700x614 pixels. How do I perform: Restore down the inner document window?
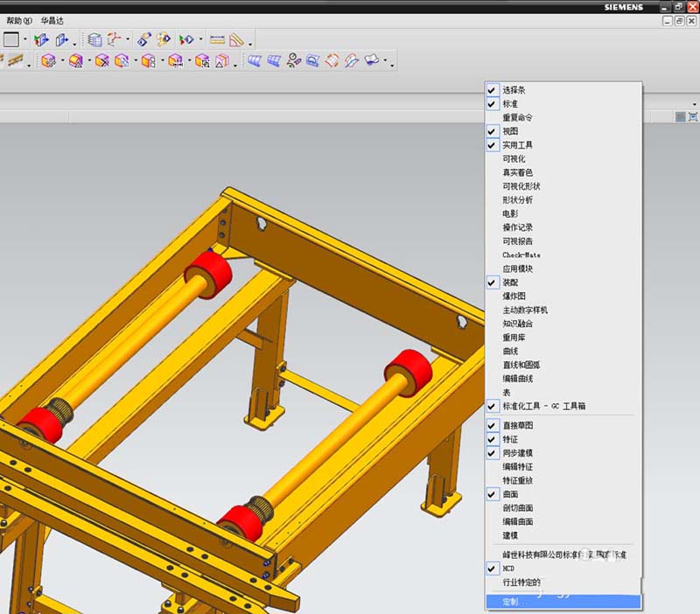tap(680, 21)
